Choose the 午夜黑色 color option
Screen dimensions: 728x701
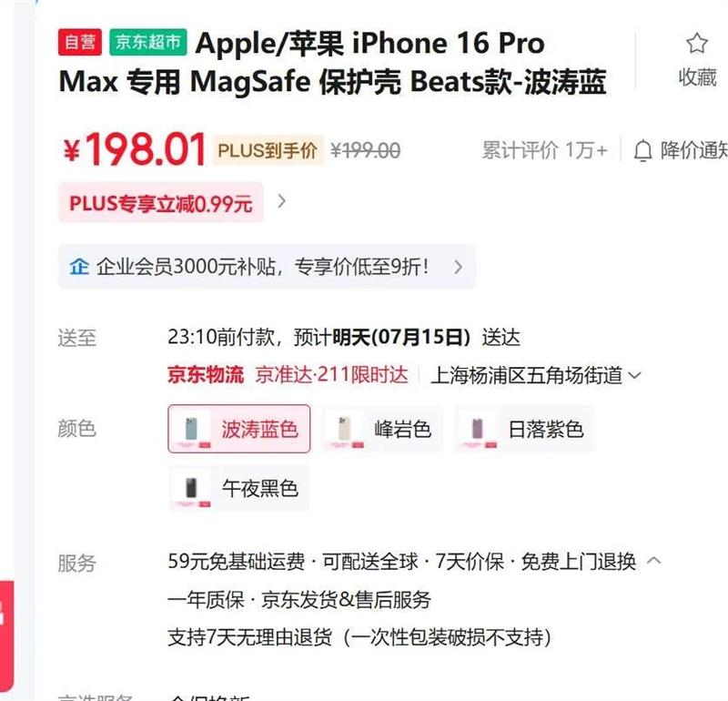click(x=239, y=488)
